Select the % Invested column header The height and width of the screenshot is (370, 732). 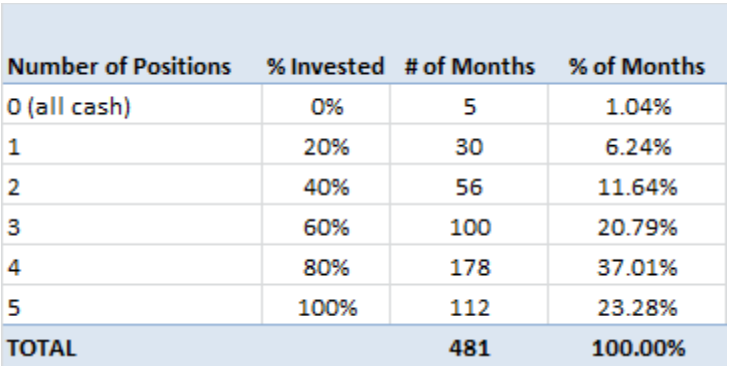click(325, 66)
